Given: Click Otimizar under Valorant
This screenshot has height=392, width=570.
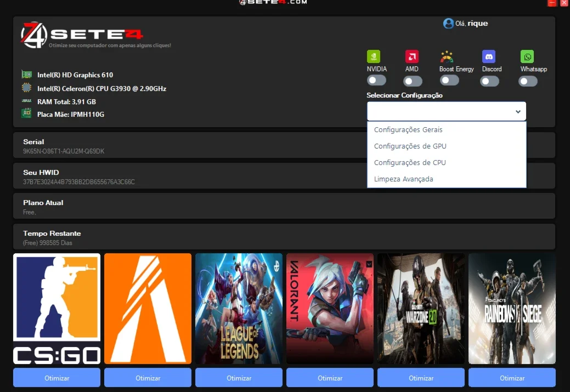Looking at the screenshot, I should coord(330,378).
